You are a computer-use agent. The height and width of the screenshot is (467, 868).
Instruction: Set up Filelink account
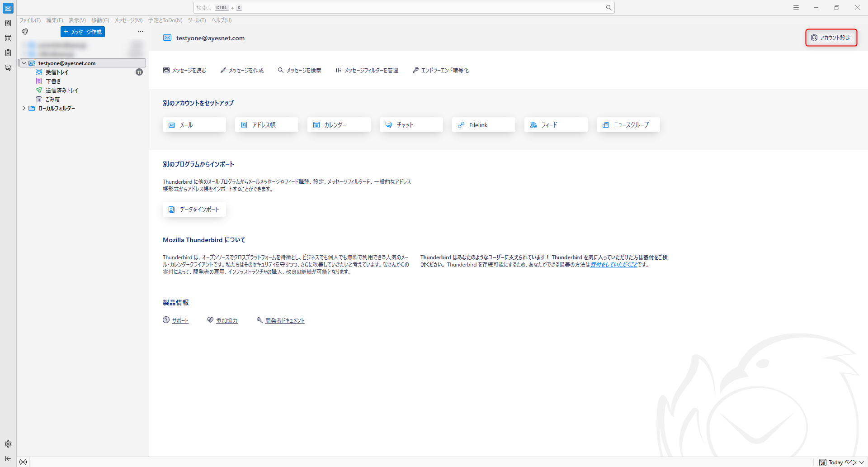[484, 125]
